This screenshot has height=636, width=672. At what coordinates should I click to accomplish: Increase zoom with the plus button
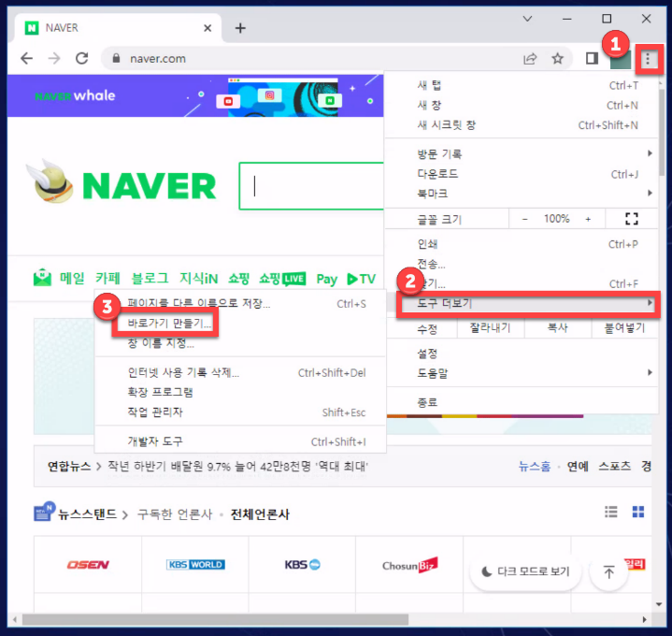click(x=588, y=219)
